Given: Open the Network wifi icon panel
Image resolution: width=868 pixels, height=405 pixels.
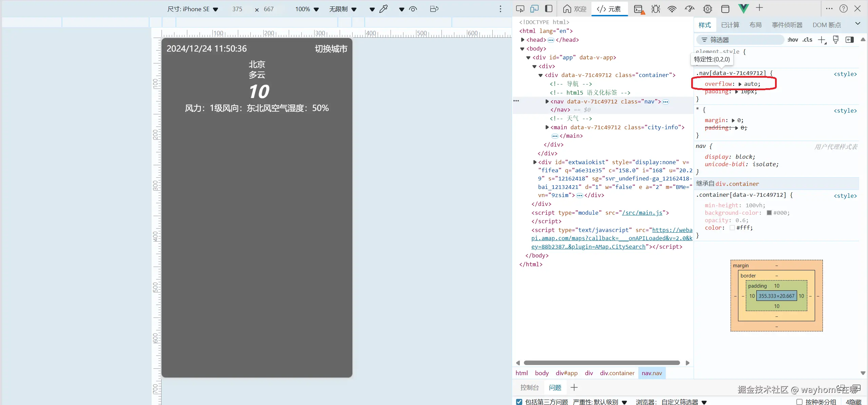Looking at the screenshot, I should pos(672,9).
